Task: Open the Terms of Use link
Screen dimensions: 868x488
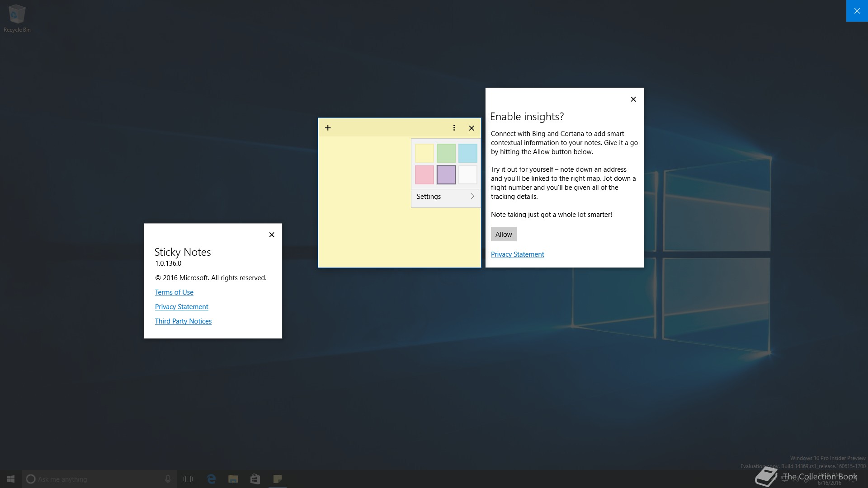Action: [174, 292]
